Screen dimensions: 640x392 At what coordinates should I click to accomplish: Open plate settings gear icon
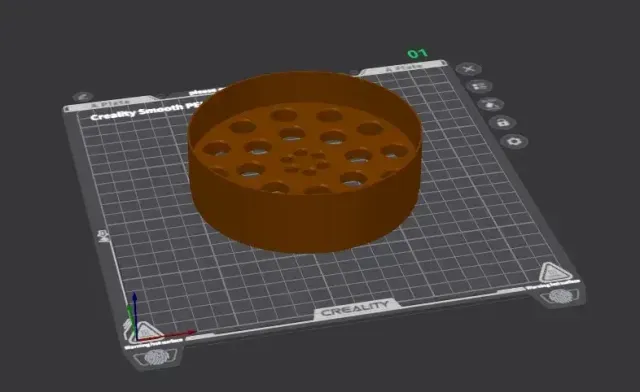point(514,142)
